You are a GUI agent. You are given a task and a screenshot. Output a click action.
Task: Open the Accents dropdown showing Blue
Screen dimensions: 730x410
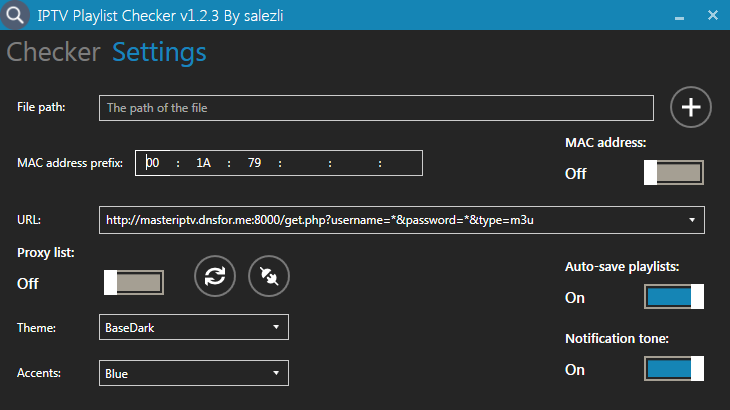coord(194,374)
